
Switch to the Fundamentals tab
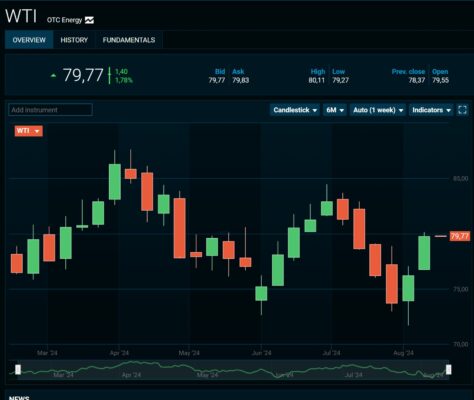pyautogui.click(x=129, y=40)
